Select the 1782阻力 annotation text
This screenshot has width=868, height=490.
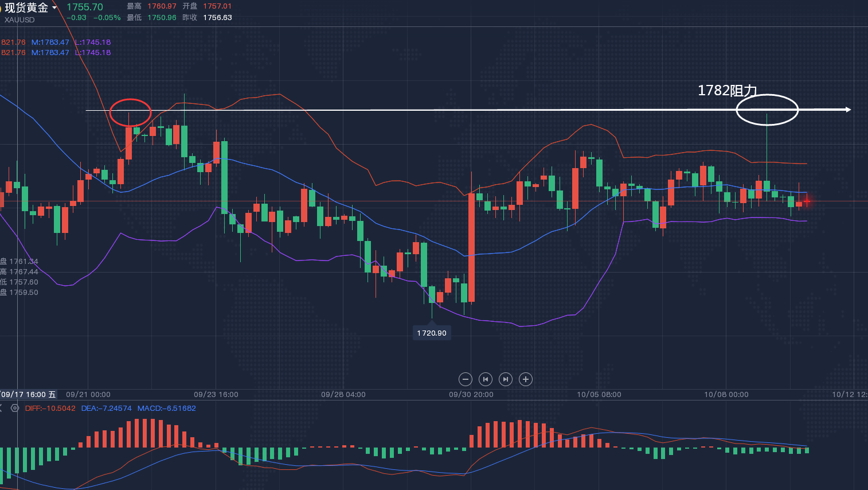tap(727, 91)
